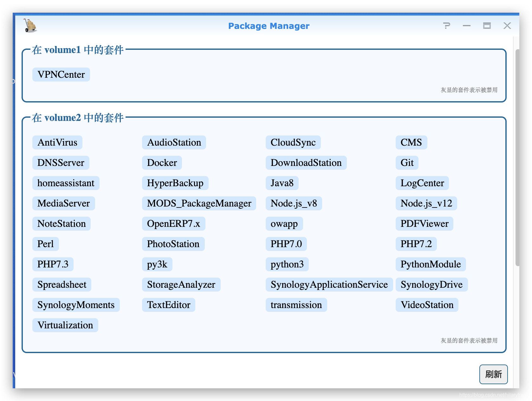Select the VideoStation package
Image resolution: width=532 pixels, height=401 pixels.
(x=427, y=305)
